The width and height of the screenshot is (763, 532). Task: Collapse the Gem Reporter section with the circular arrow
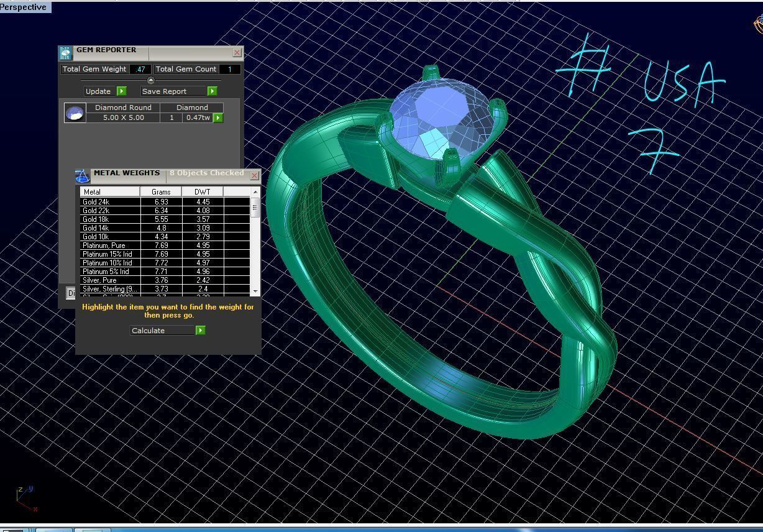150,80
